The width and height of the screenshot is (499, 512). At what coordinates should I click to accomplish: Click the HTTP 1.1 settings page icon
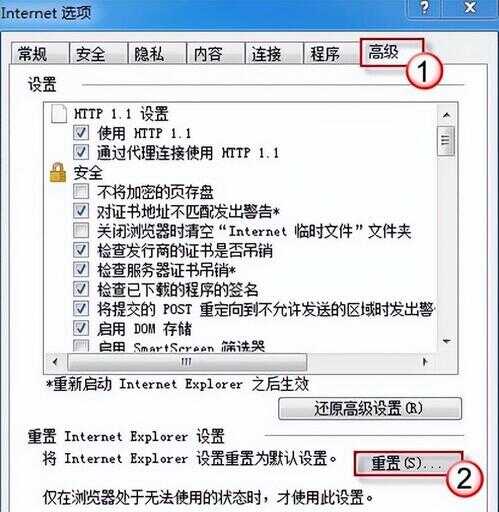pyautogui.click(x=59, y=114)
